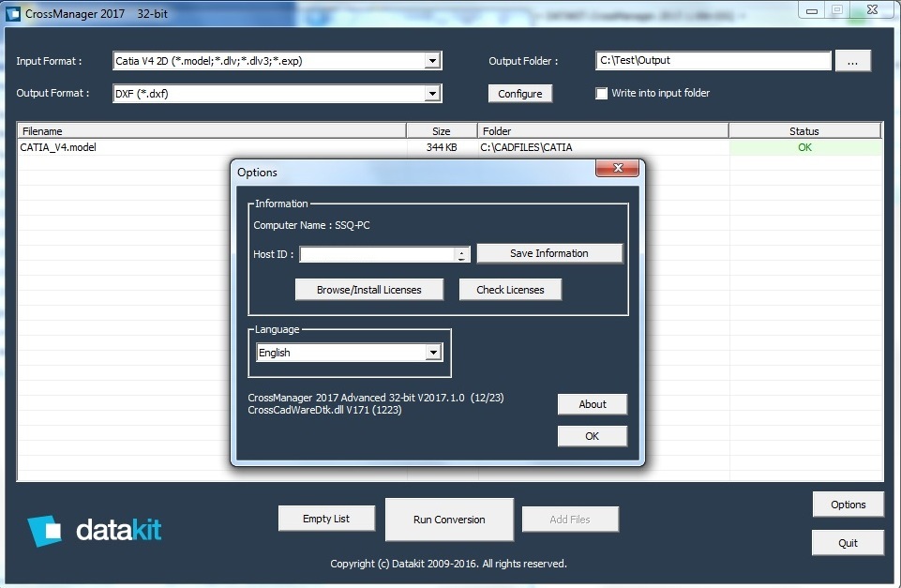Image resolution: width=901 pixels, height=588 pixels.
Task: Click the CrossManager title bar app icon
Action: [13, 14]
